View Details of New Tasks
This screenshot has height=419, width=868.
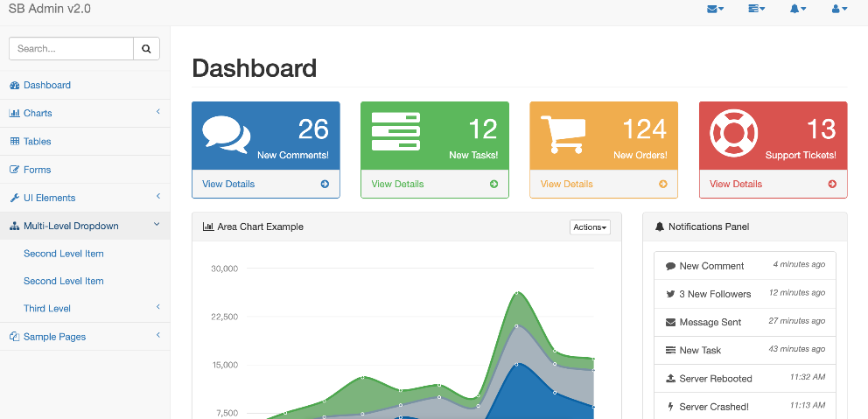(435, 184)
